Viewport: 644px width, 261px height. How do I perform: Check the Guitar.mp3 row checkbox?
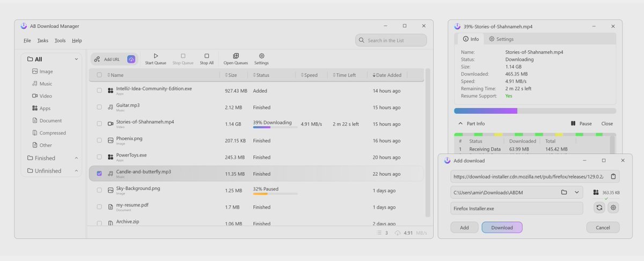99,107
